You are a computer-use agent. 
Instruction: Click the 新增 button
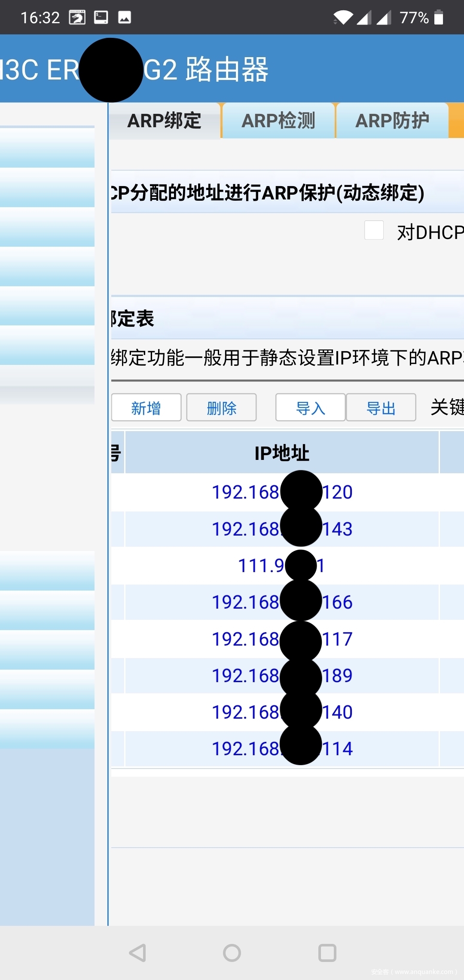pos(146,407)
